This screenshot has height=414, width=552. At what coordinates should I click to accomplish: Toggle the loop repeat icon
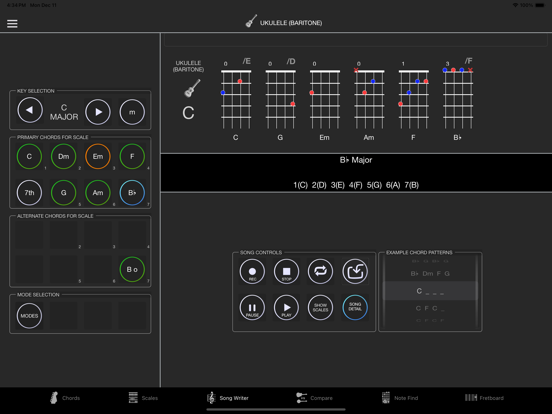point(320,271)
